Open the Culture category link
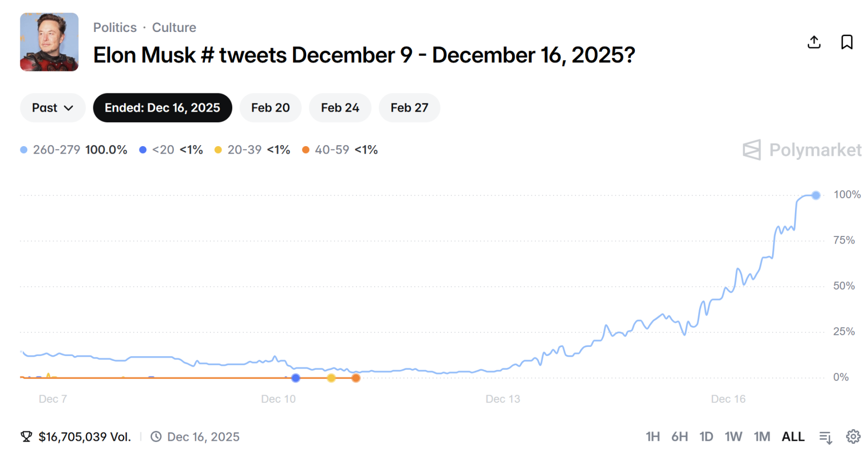Viewport: 868px width, 452px height. tap(174, 27)
